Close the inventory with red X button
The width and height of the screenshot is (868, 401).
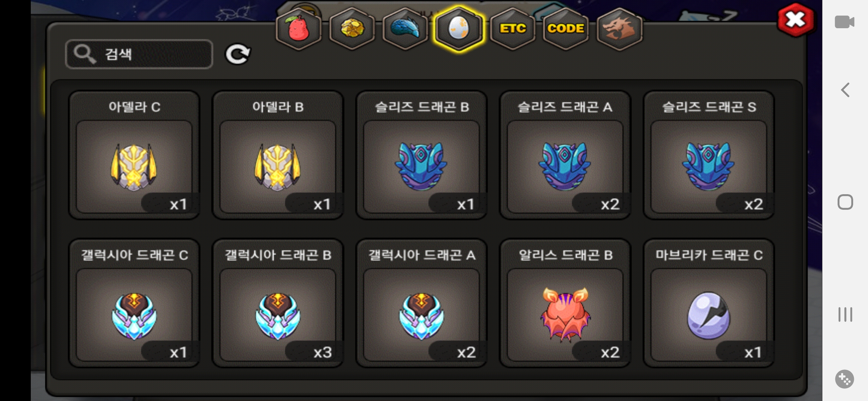795,20
